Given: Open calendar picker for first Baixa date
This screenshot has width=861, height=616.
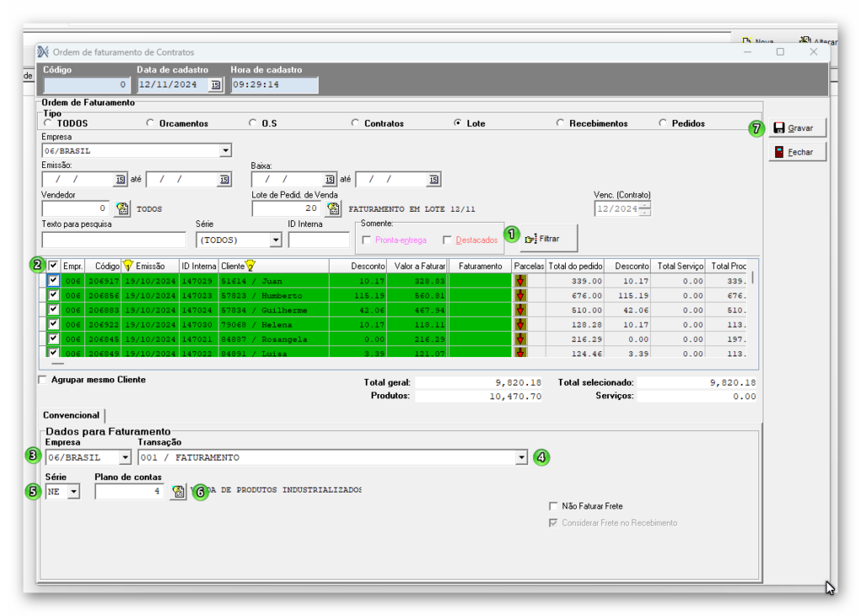Looking at the screenshot, I should coord(330,179).
